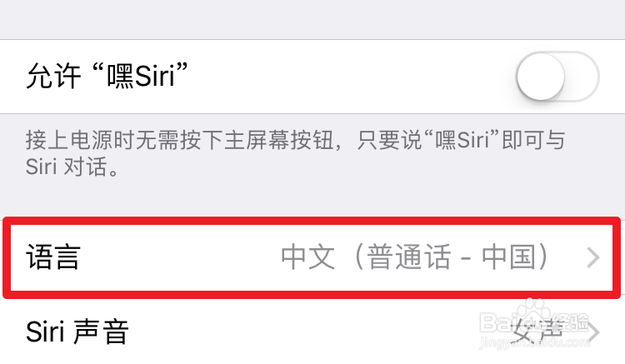Click the gray header area above Hey Siri

(x=312, y=19)
